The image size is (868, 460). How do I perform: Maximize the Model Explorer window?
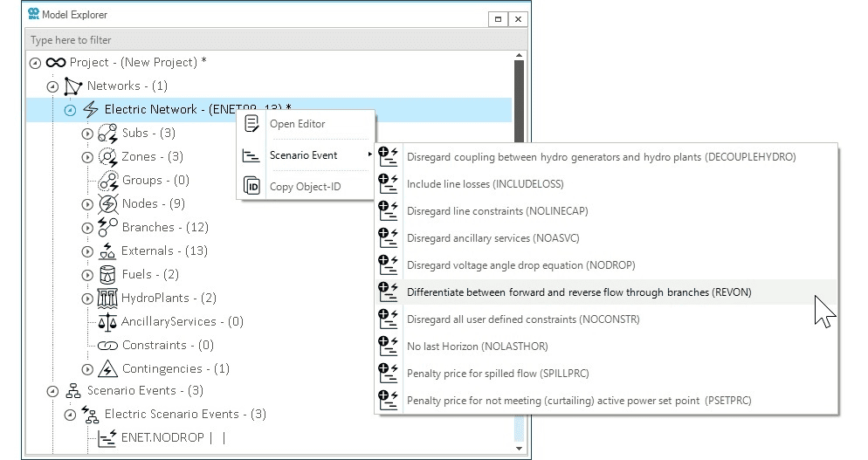pyautogui.click(x=498, y=19)
